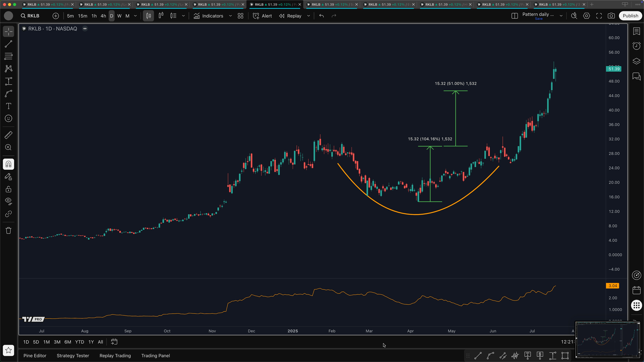This screenshot has height=362, width=644.
Task: Switch to 4h timeframe
Action: click(x=103, y=16)
